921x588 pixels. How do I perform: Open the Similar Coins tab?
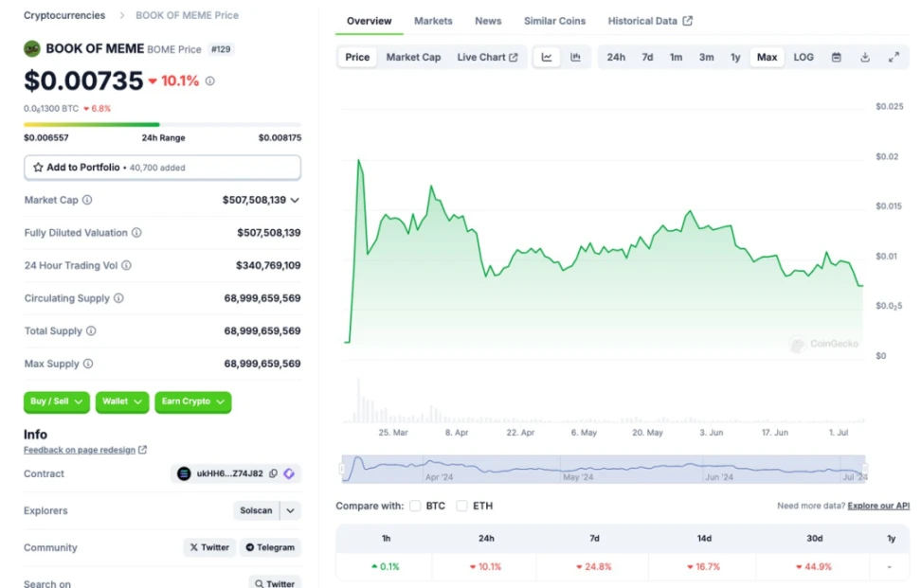(x=554, y=21)
